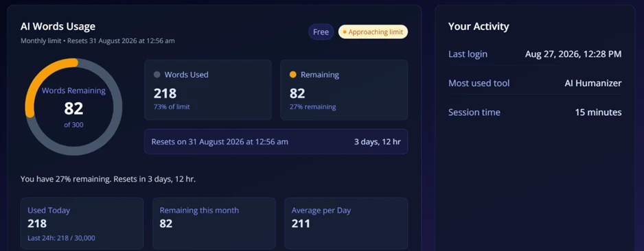Click the Your Activity heading
The height and width of the screenshot is (251, 644).
(x=479, y=27)
